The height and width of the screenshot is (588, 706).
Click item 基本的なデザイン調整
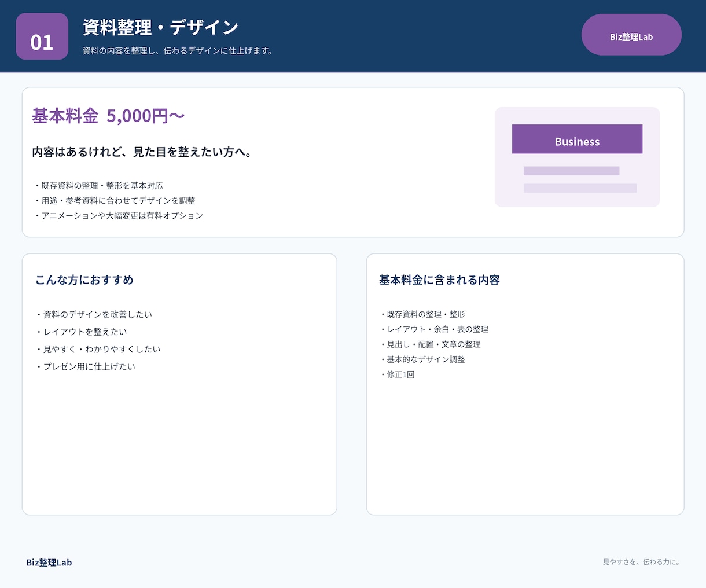click(x=422, y=359)
